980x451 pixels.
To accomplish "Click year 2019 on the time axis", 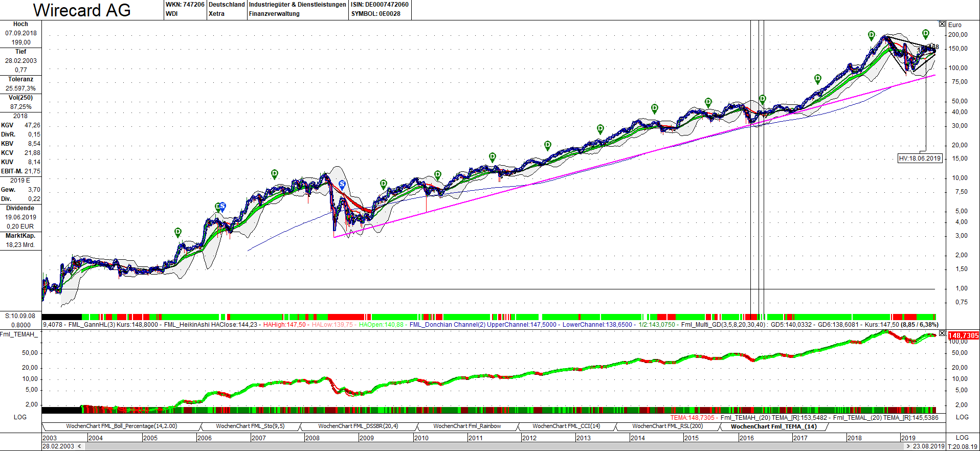I will 908,438.
